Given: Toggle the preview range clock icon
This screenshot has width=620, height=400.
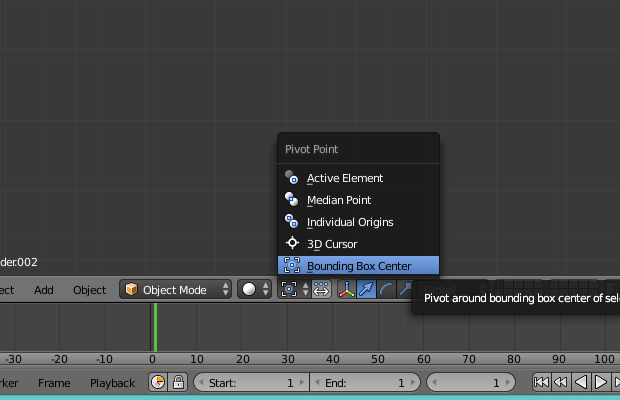Looking at the screenshot, I should (158, 383).
